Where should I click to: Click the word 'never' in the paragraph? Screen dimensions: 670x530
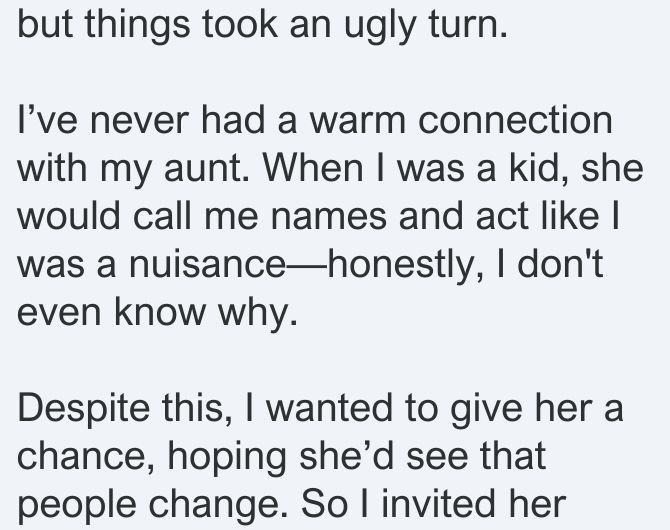click(139, 121)
